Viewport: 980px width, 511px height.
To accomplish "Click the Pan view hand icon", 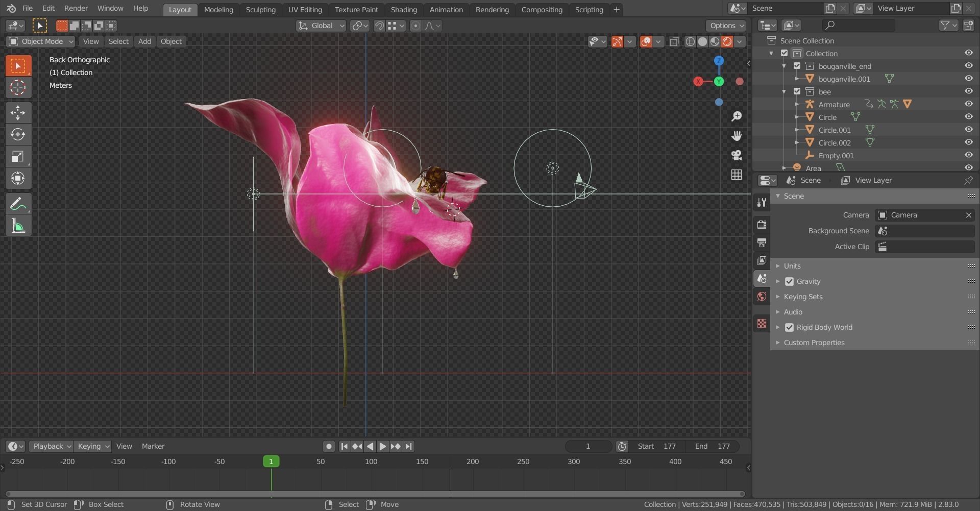I will coord(736,136).
